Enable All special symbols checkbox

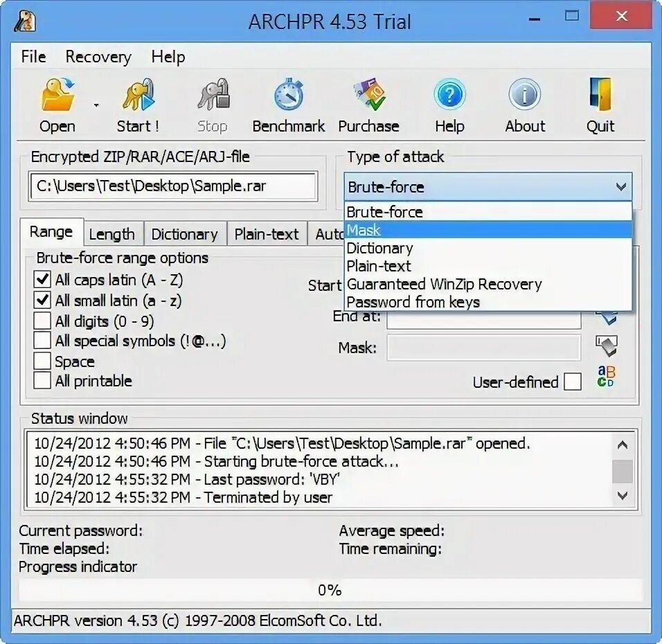click(42, 341)
